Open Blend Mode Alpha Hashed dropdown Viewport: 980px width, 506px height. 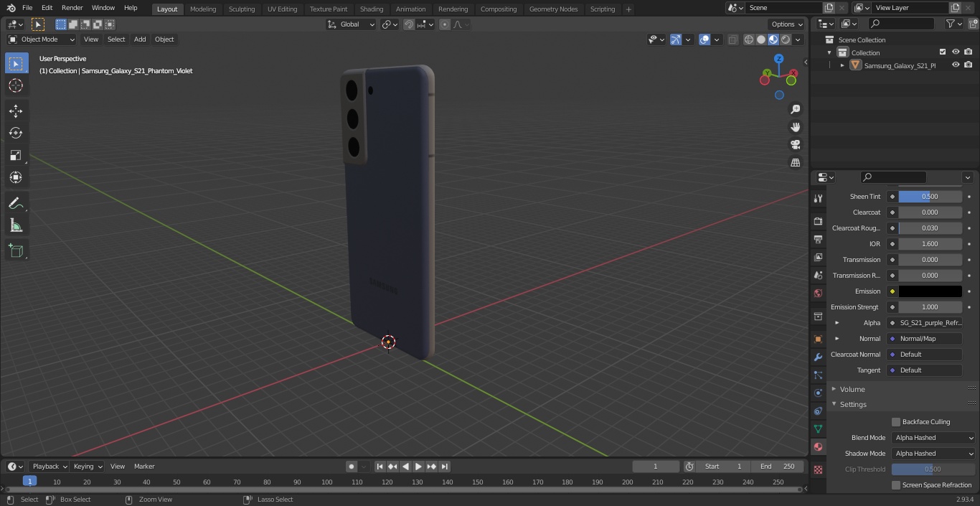[x=934, y=438]
